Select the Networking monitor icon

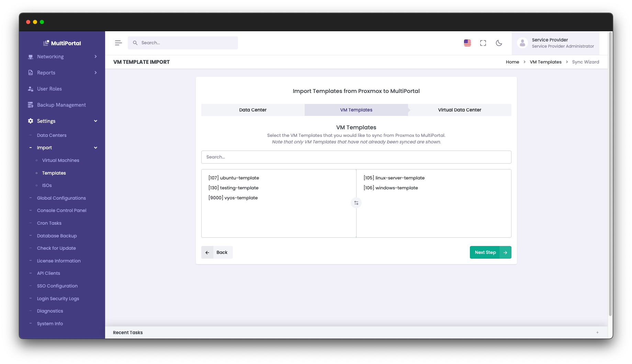(x=30, y=57)
